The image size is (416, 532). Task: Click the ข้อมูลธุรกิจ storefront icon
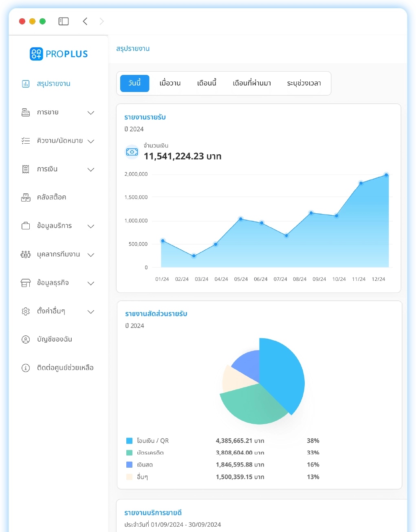click(26, 283)
